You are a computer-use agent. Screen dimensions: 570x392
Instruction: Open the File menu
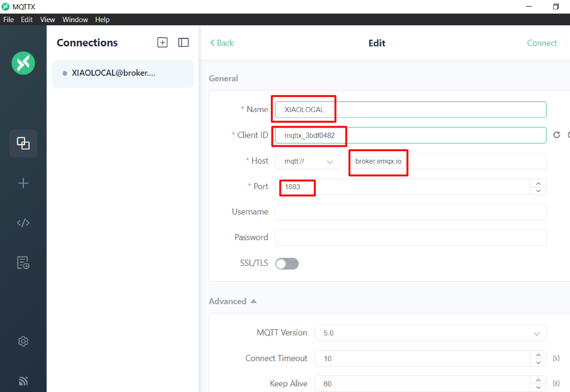pyautogui.click(x=9, y=20)
